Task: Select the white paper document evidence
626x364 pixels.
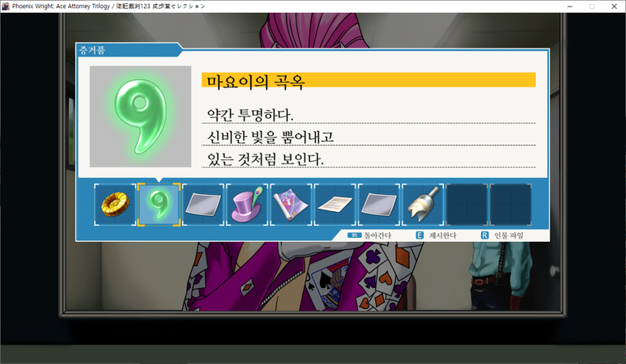Action: click(x=334, y=205)
